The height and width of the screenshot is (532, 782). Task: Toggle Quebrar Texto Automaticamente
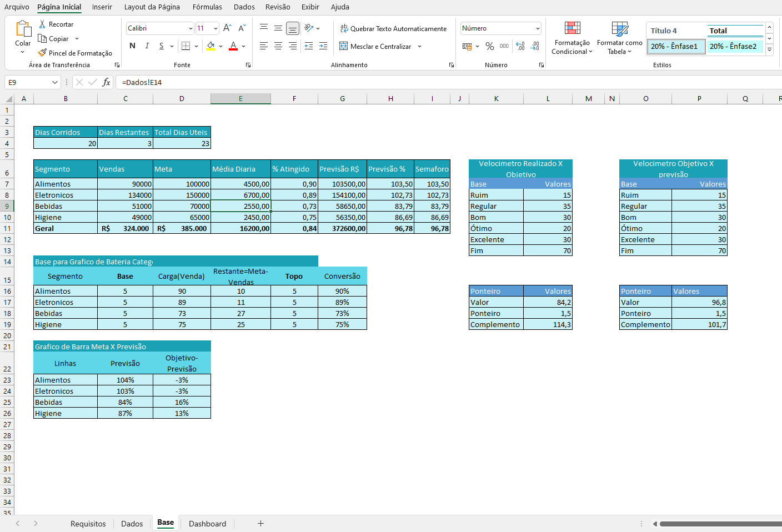click(x=393, y=29)
